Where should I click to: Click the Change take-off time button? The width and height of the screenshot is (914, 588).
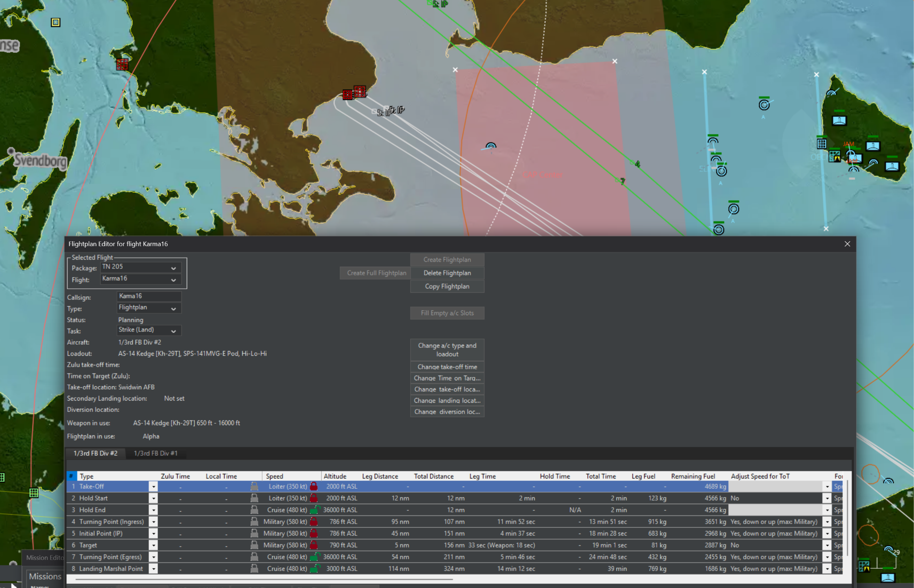447,367
